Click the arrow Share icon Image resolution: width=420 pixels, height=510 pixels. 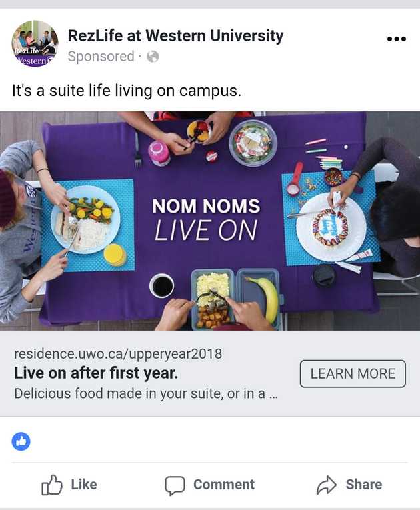coord(326,485)
